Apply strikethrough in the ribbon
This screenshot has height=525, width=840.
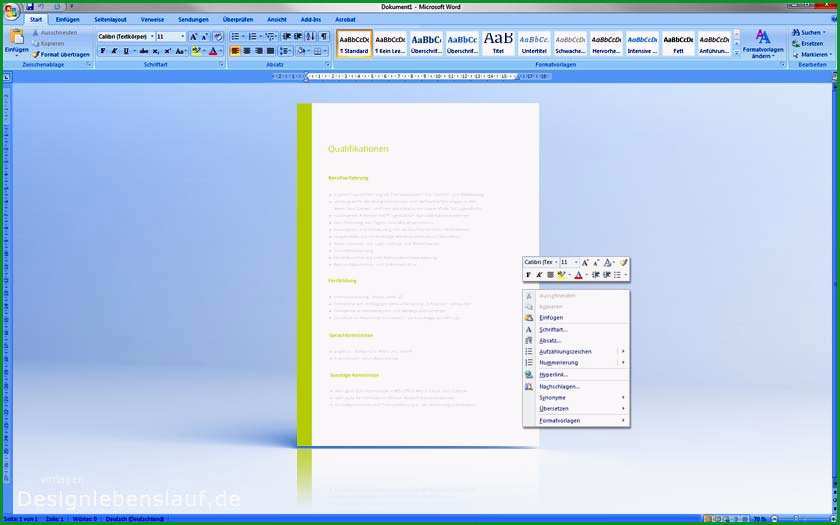(x=144, y=51)
